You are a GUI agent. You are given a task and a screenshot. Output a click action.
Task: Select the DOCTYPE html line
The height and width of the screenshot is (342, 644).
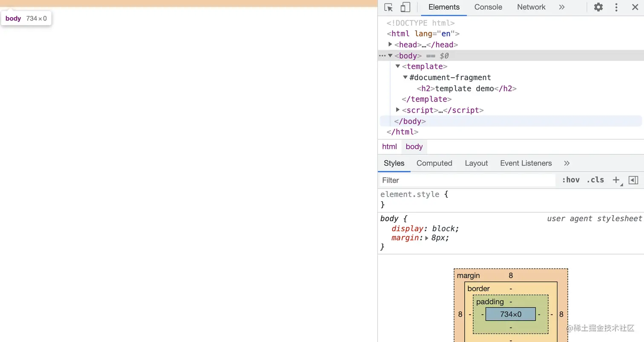pyautogui.click(x=420, y=23)
